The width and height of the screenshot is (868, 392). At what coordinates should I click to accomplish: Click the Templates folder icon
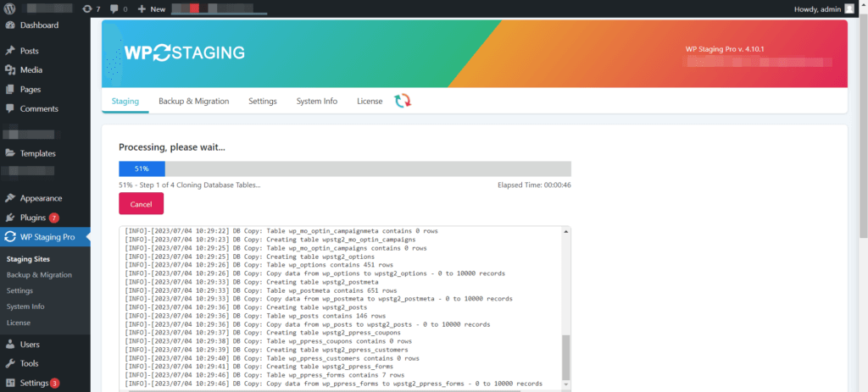pos(10,154)
